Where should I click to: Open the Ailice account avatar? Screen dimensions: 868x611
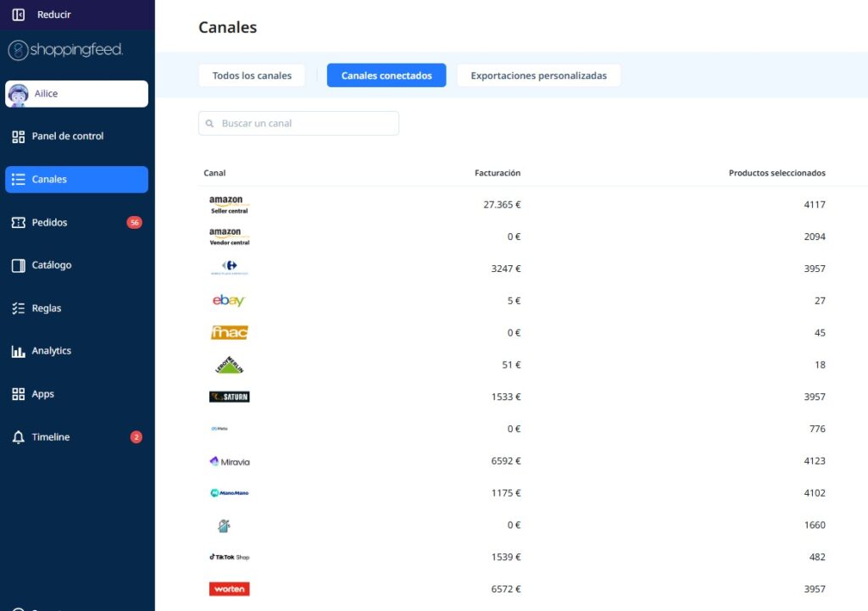click(x=19, y=95)
